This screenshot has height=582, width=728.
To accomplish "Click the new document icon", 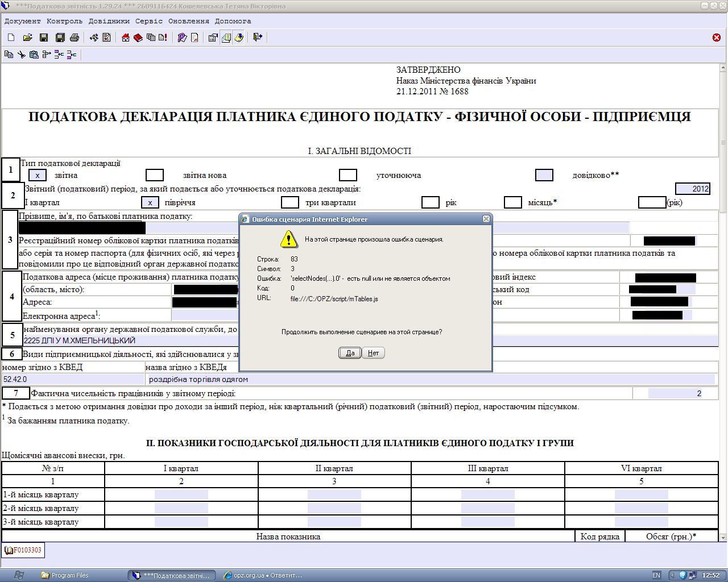I will click(x=11, y=38).
